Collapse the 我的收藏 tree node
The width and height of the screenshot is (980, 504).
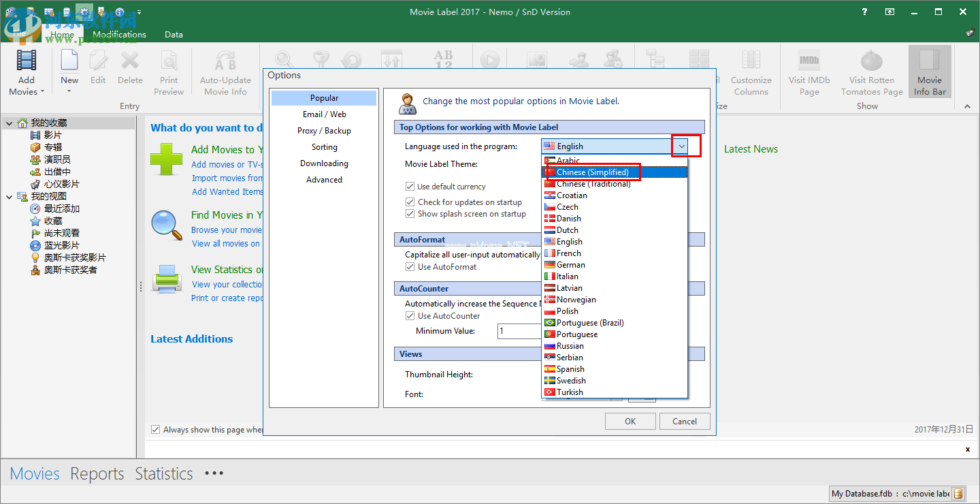click(x=9, y=123)
